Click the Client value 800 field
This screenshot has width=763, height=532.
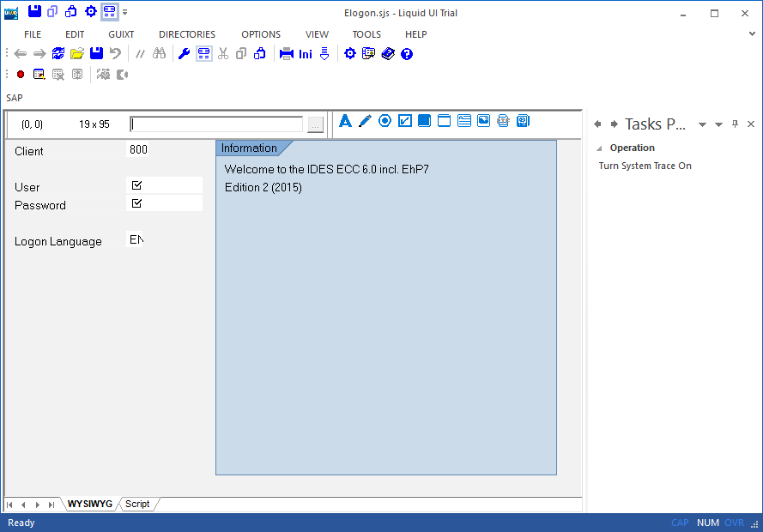point(138,150)
